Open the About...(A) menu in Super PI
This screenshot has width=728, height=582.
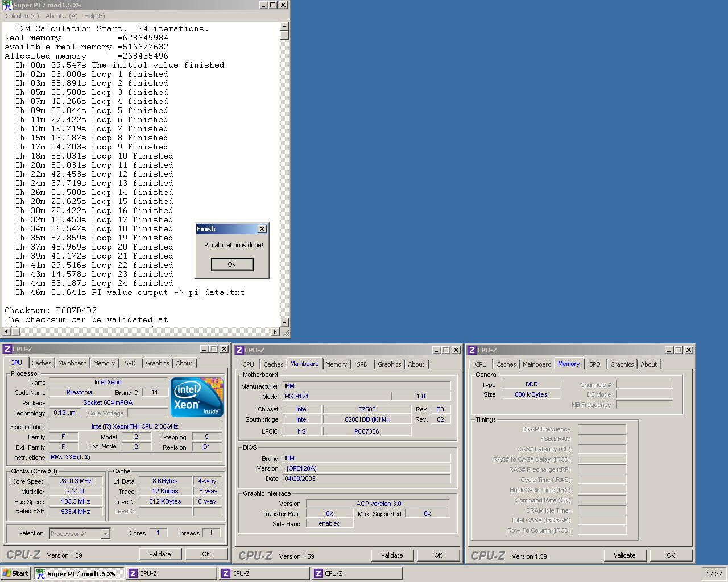click(x=61, y=16)
